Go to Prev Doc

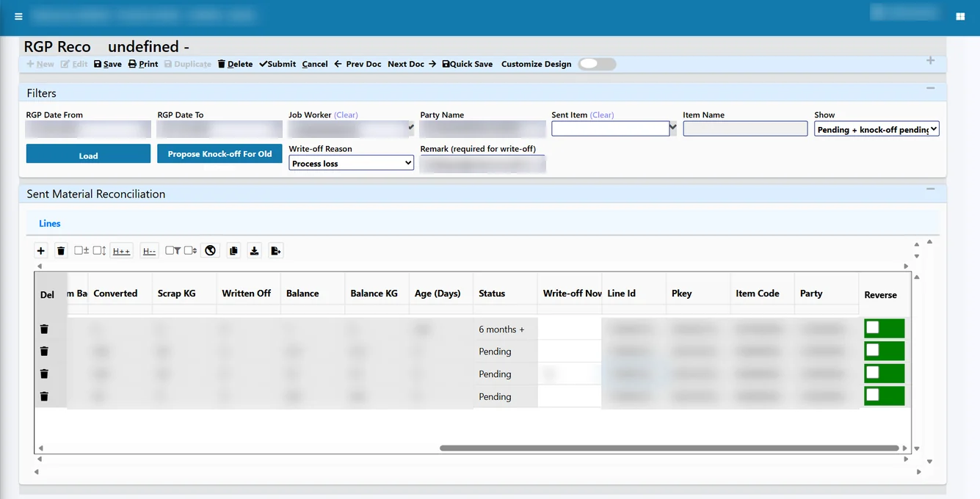point(358,64)
